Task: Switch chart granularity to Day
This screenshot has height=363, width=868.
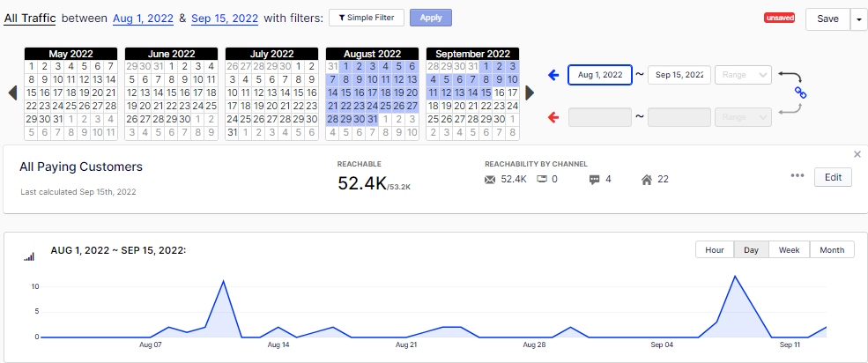Action: coord(751,249)
